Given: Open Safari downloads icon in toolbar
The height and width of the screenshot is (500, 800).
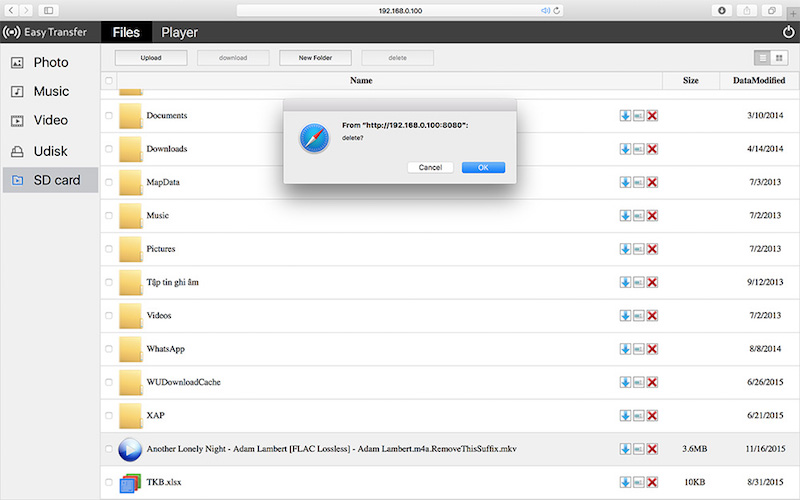Looking at the screenshot, I should coord(721,10).
